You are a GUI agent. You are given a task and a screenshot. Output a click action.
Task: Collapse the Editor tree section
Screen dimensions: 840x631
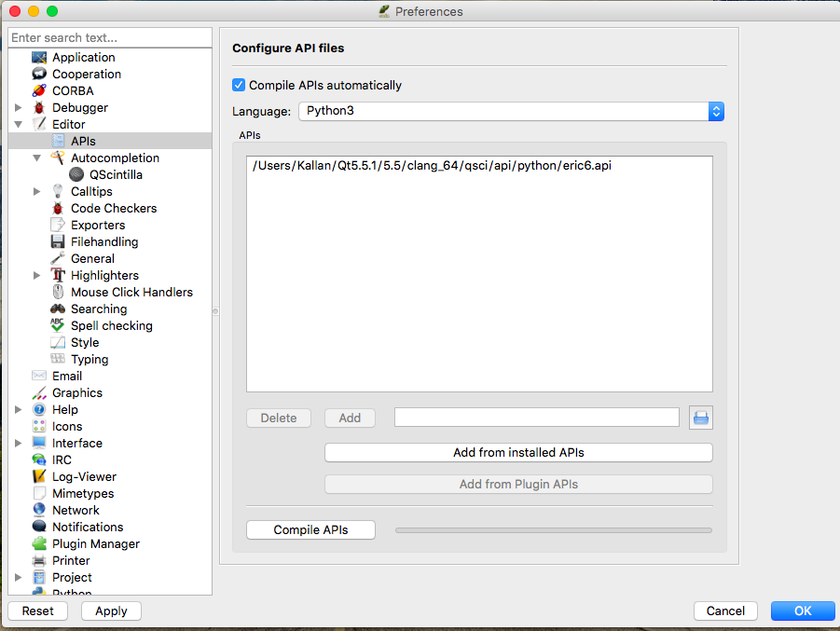19,125
